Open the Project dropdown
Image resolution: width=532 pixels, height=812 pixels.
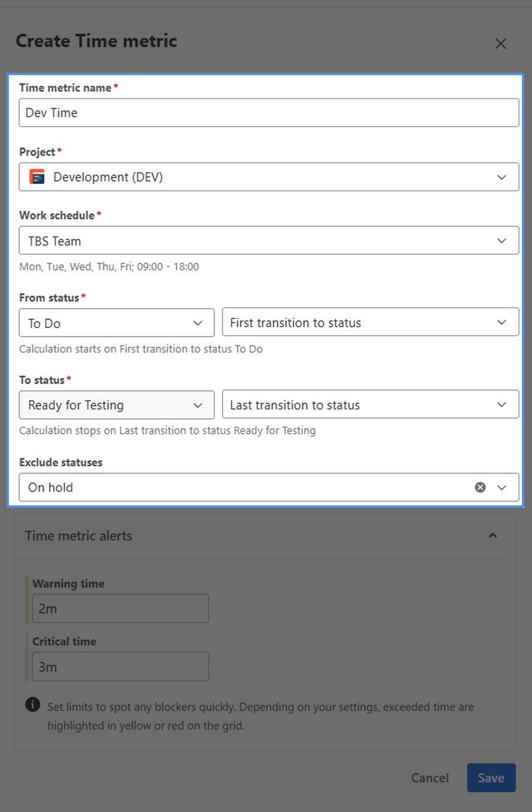tap(501, 177)
